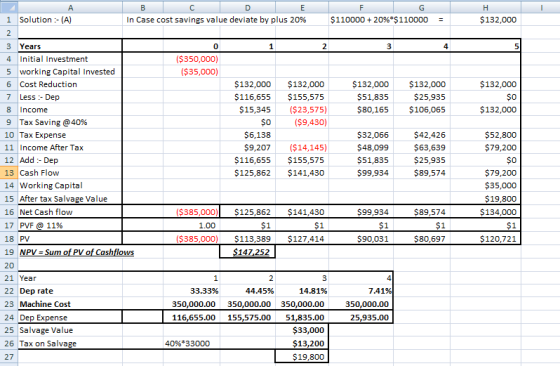Click the $116,655 depreciation in row 7
This screenshot has height=366, width=560.
252,97
